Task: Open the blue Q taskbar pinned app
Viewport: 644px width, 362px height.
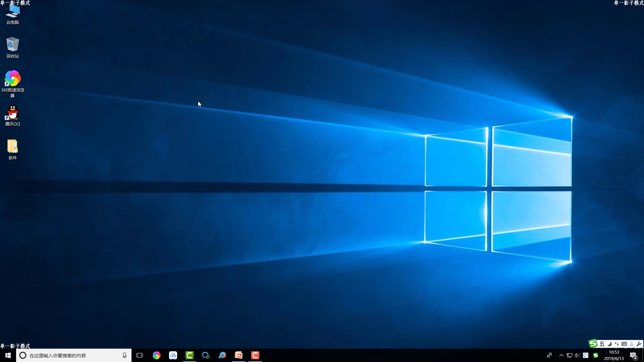Action: click(x=206, y=355)
